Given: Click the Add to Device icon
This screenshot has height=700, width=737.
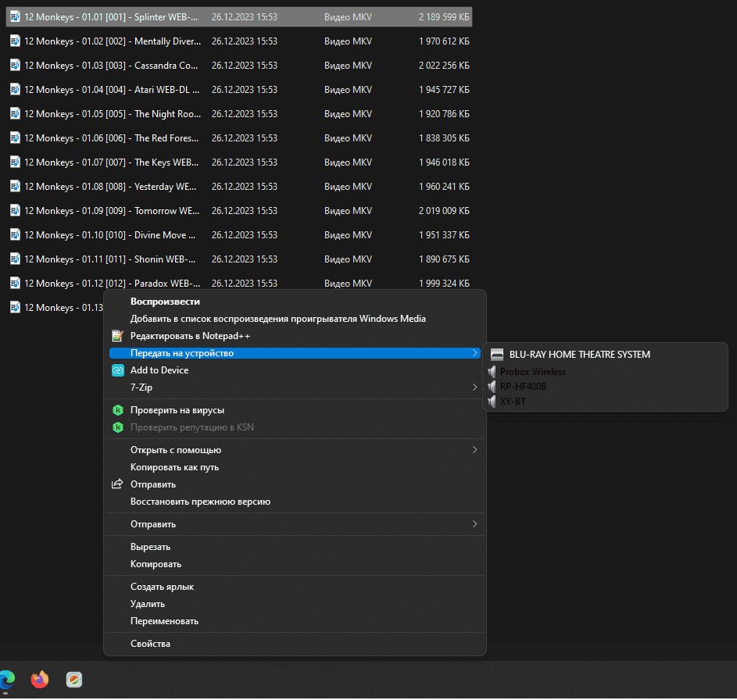Looking at the screenshot, I should click(x=118, y=370).
